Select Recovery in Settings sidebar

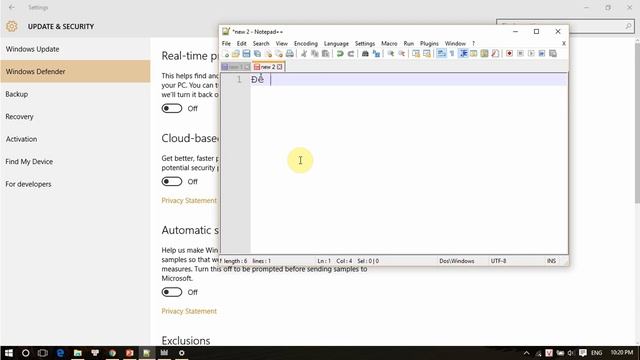[x=75, y=116]
